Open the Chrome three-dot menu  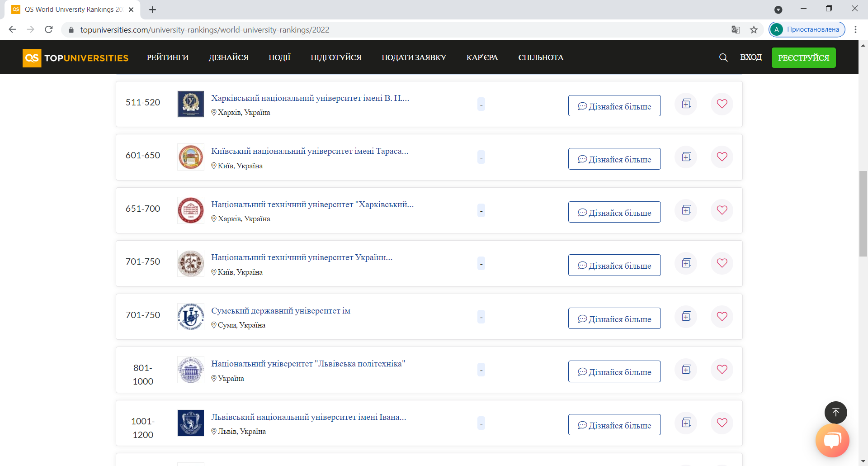[x=855, y=29]
